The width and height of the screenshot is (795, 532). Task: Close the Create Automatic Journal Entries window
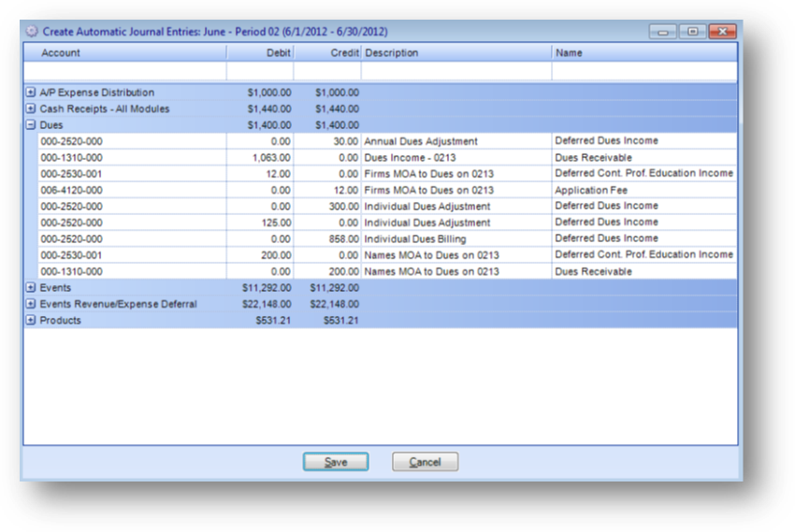point(722,32)
